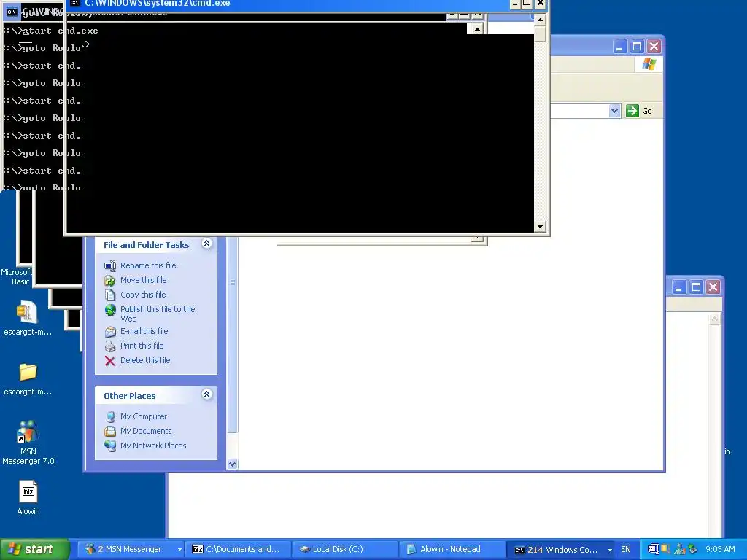Open the 214 Windows Co... taskbar group
The height and width of the screenshot is (560, 747).
[x=561, y=550]
